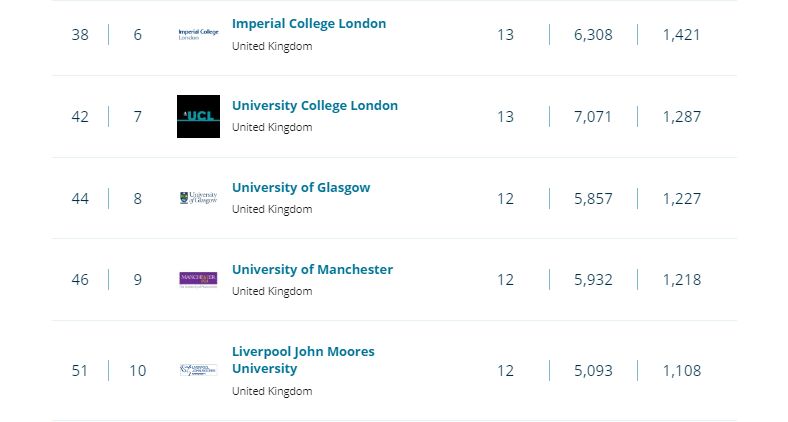The width and height of the screenshot is (788, 422).
Task: Click value 5,932 in Manchester row
Action: pyautogui.click(x=593, y=279)
